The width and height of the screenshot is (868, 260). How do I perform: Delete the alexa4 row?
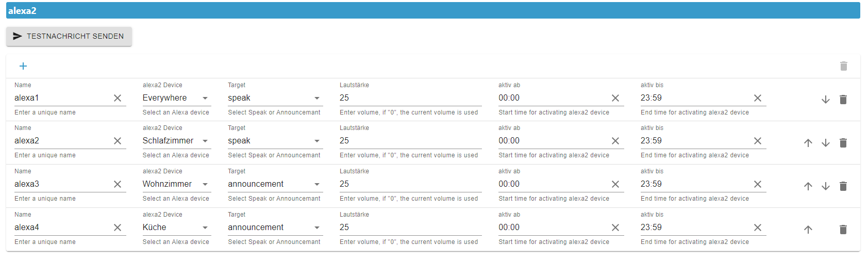[x=843, y=230]
